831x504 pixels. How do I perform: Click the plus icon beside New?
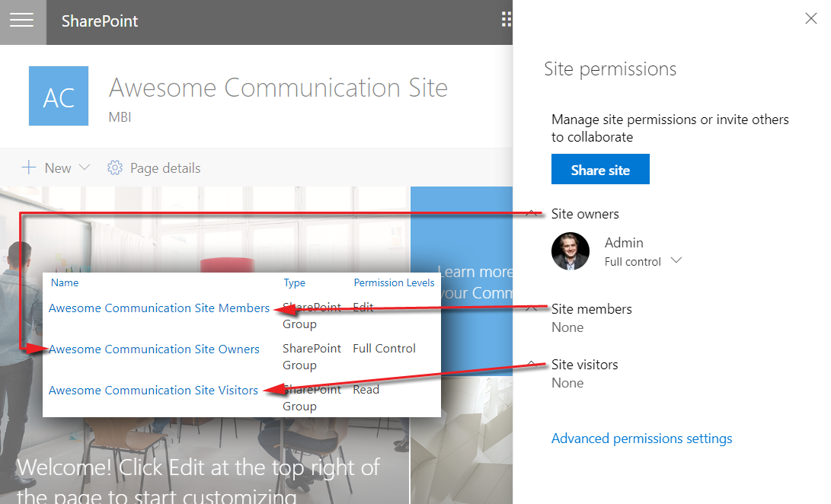coord(29,167)
